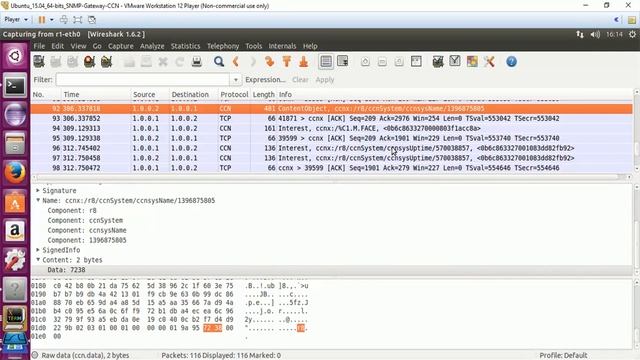The width and height of the screenshot is (640, 360).
Task: Select packet 93 TCP ACK row
Action: click(x=331, y=118)
